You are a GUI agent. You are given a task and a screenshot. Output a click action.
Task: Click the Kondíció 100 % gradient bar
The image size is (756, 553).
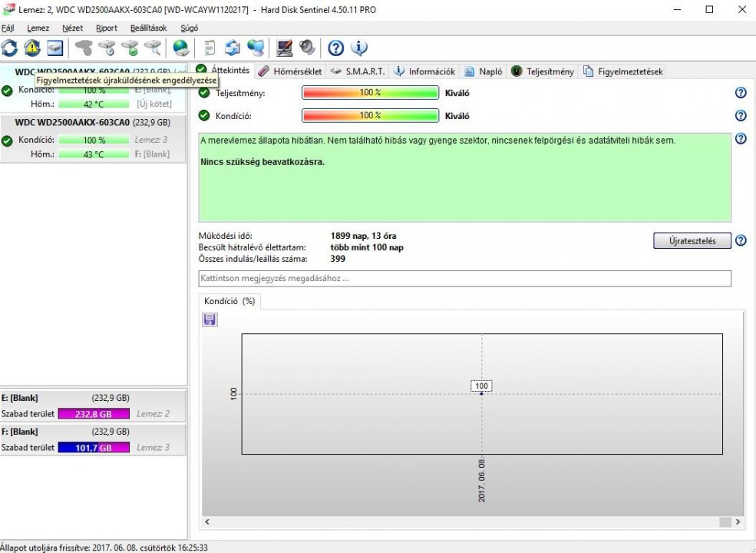(370, 116)
